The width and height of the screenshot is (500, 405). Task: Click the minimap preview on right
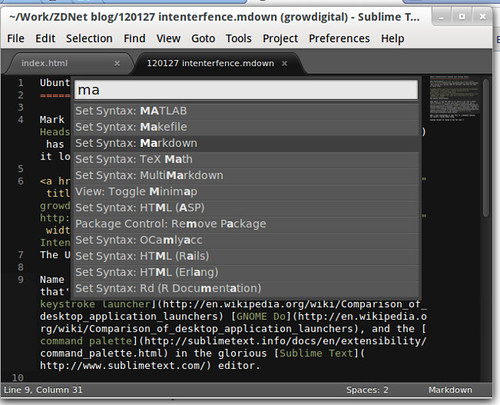[454, 98]
